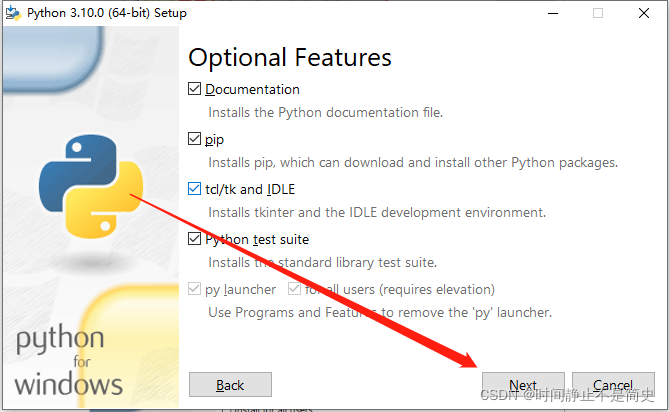
Task: Click the greyed-out maximize window button
Action: [x=598, y=13]
